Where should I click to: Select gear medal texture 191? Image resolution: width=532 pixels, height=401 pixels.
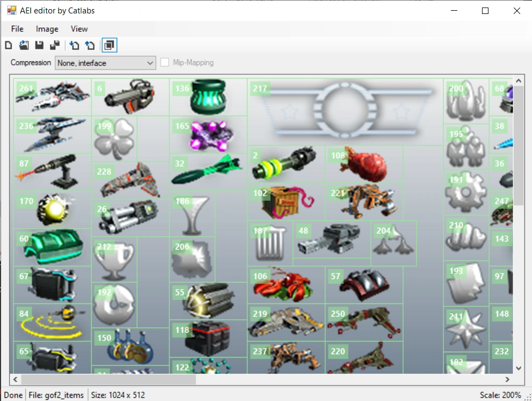[466, 192]
